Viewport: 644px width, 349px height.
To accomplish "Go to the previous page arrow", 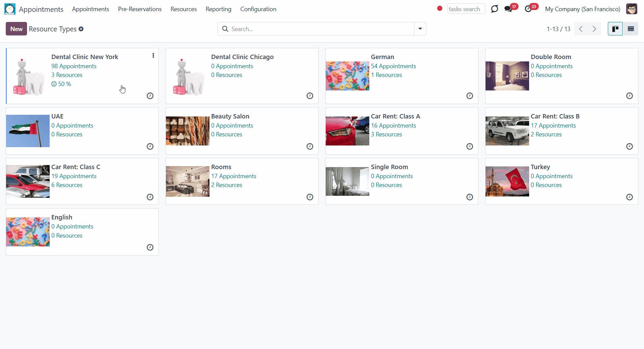I will coord(581,29).
